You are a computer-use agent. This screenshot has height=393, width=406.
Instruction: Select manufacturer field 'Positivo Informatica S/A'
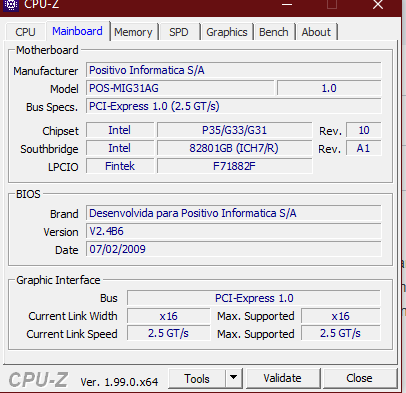[233, 70]
